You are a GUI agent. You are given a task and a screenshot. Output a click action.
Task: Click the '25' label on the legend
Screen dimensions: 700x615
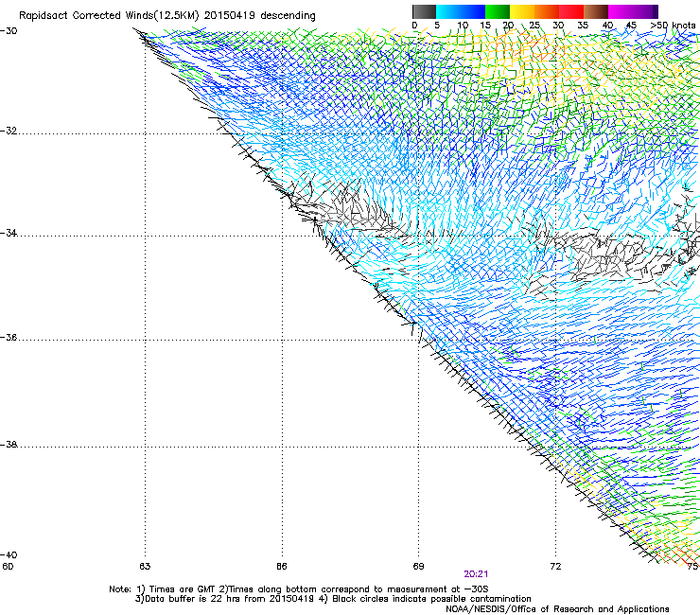click(534, 26)
